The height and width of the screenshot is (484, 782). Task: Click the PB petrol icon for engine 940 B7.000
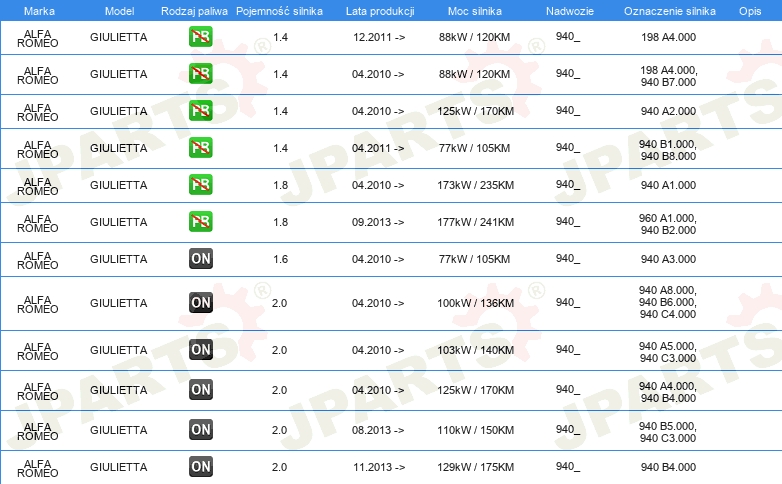point(200,73)
